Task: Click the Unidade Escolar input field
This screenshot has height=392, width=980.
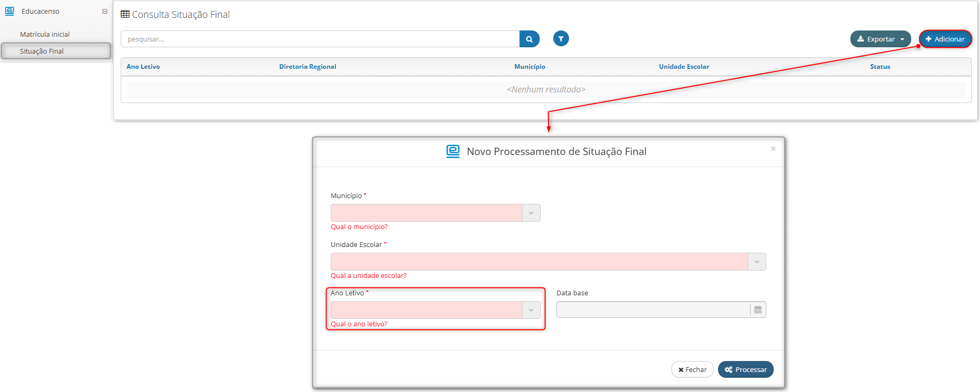Action: click(x=539, y=262)
